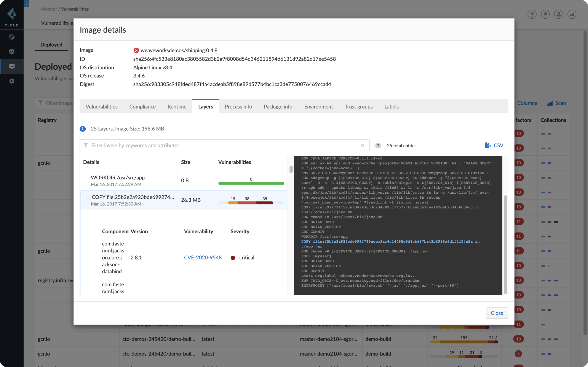588x367 pixels.
Task: Expand the sidebar with top arrow
Action: (x=27, y=4)
